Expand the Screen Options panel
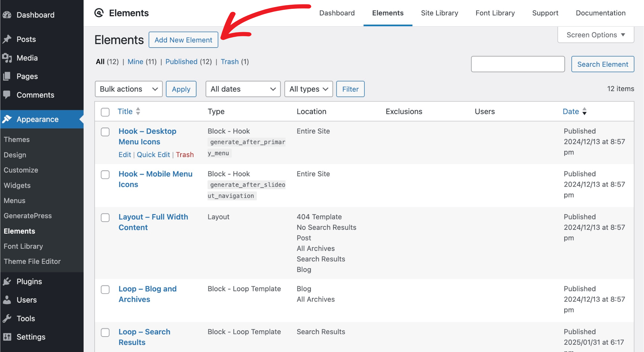The image size is (644, 352). (596, 35)
